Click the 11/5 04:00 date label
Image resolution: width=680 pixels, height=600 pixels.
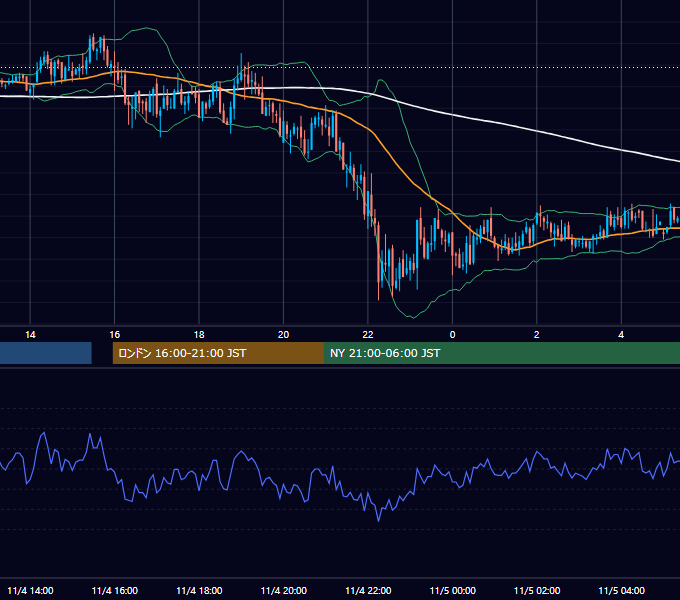tap(621, 590)
